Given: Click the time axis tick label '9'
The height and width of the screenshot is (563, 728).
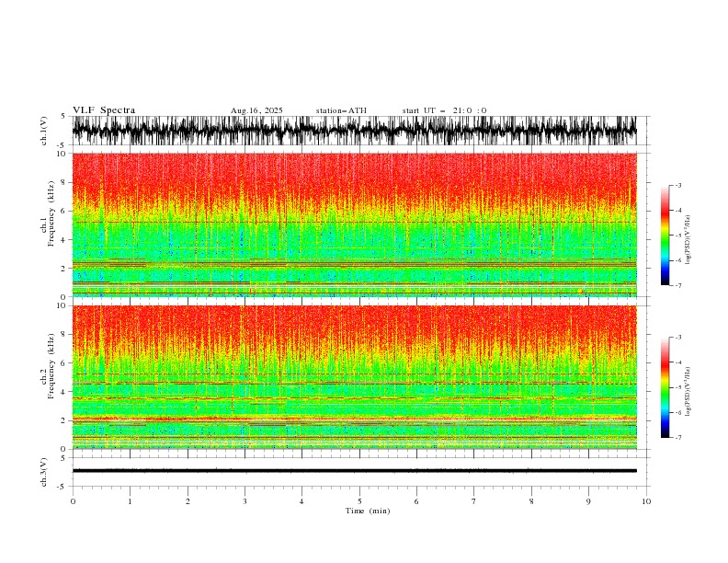Looking at the screenshot, I should (588, 501).
